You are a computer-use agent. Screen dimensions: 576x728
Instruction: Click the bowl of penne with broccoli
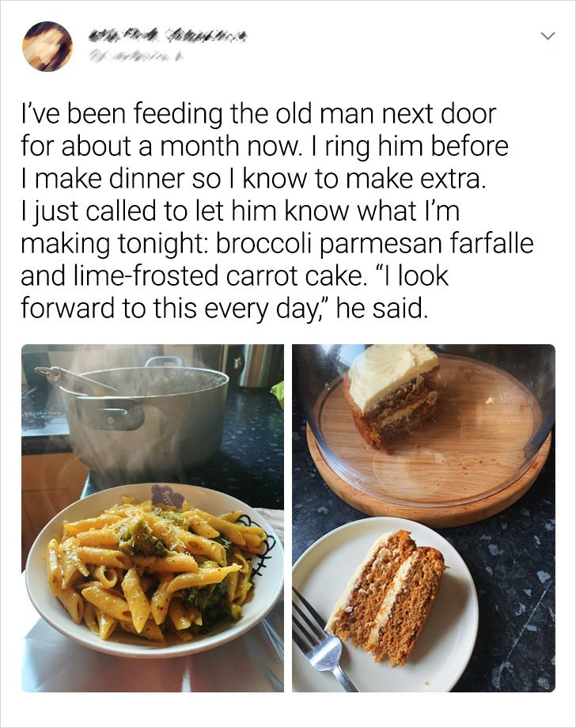click(153, 571)
